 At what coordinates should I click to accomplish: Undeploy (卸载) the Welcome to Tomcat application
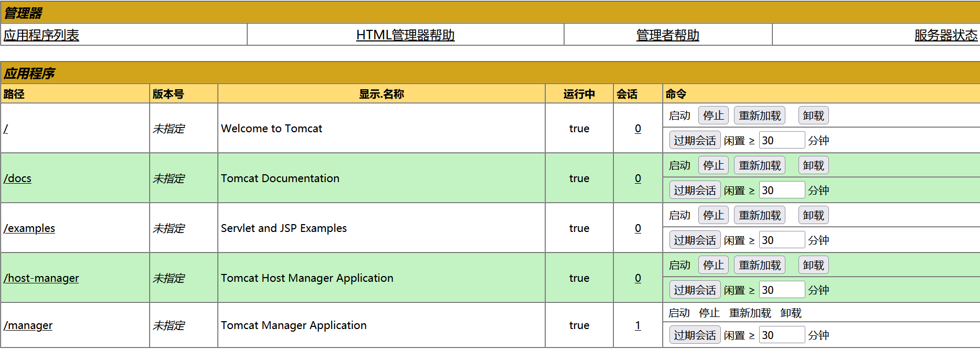coord(814,115)
